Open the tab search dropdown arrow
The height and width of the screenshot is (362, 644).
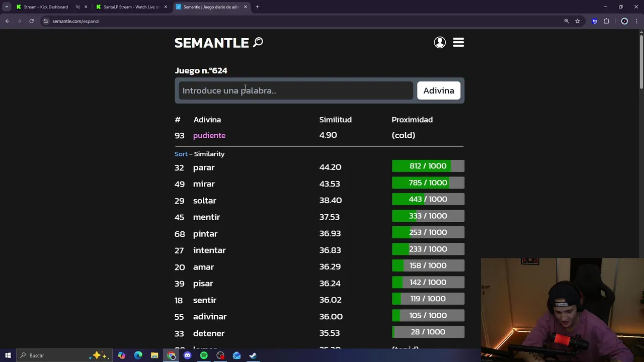point(7,7)
